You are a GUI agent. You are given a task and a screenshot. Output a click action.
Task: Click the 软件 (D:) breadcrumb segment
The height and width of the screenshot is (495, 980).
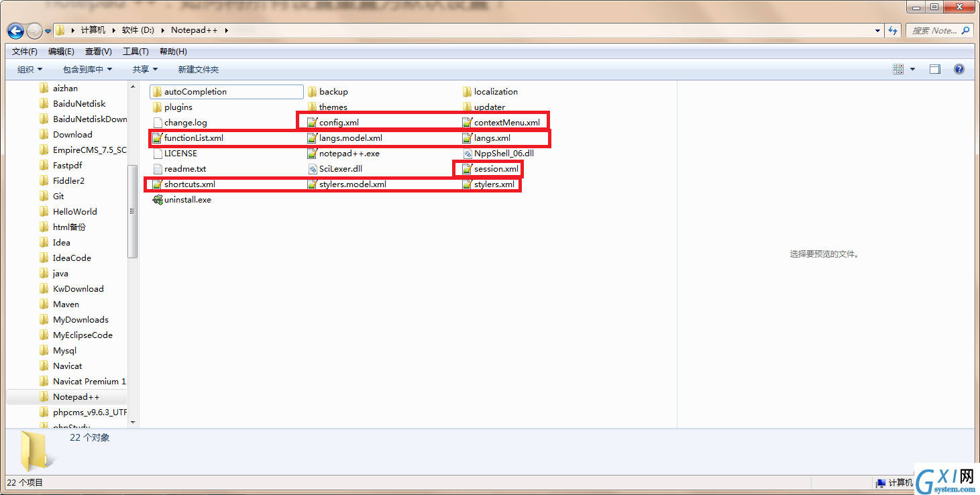pos(138,30)
